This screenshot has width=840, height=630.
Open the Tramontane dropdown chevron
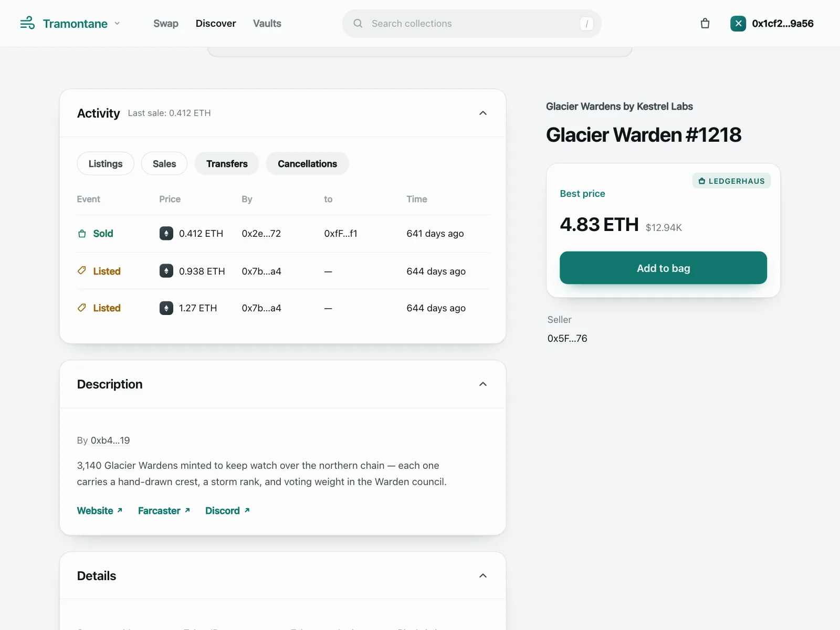[117, 23]
